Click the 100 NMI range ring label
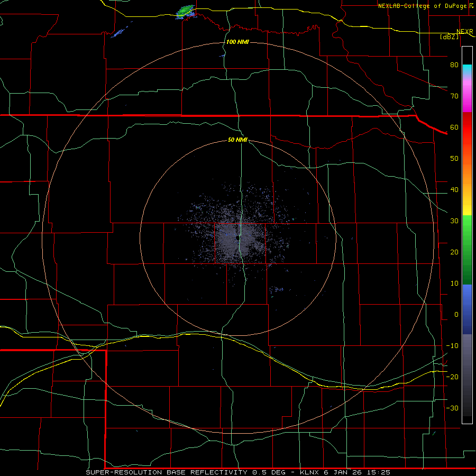Screen dimensions: 476x476 point(237,42)
